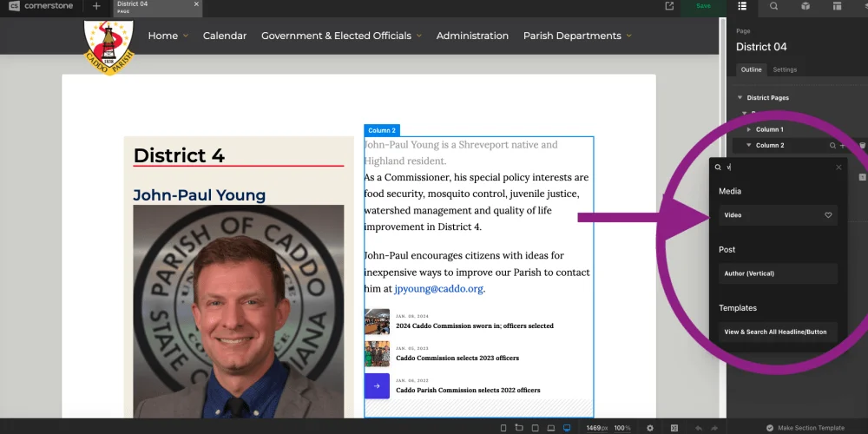Click the green Save button

coord(703,6)
